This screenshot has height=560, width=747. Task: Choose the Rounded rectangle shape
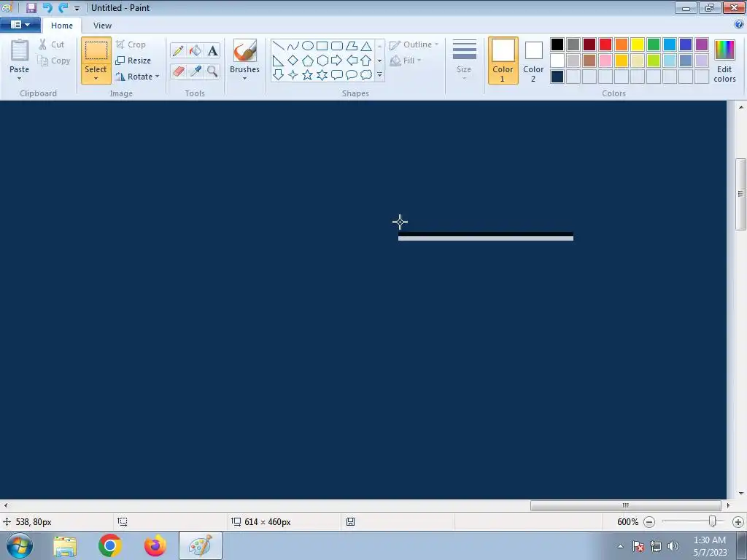(337, 46)
